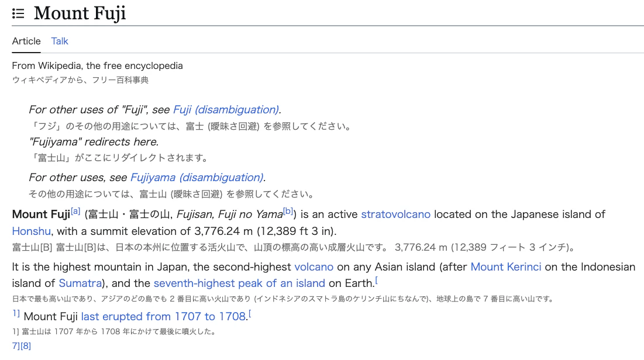Open the Fuji (disambiguation) link

[x=226, y=110]
